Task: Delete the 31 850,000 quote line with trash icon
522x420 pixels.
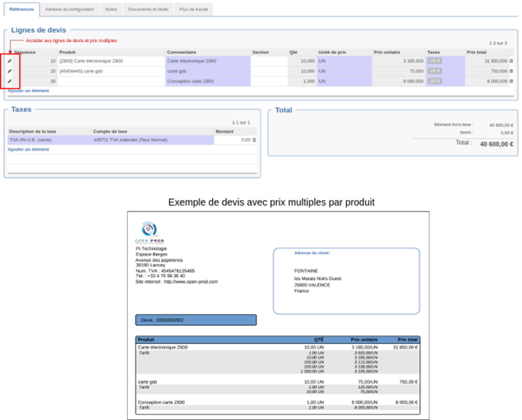Action: tap(512, 61)
